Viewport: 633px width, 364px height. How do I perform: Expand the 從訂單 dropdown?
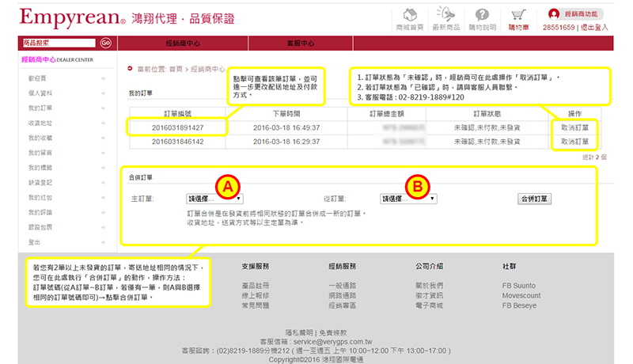(x=408, y=199)
